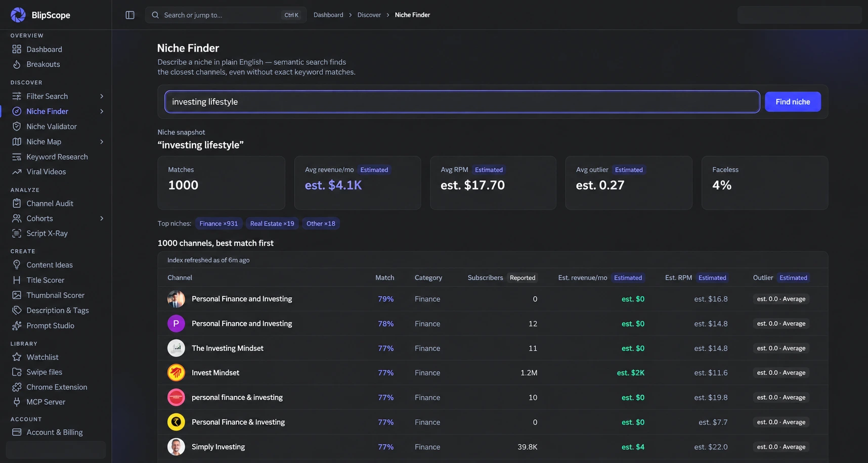The height and width of the screenshot is (463, 868).
Task: Toggle the sidebar panel icon
Action: click(130, 15)
